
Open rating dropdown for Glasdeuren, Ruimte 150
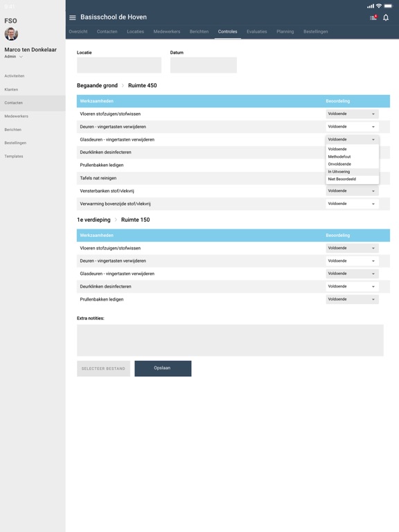pos(352,274)
